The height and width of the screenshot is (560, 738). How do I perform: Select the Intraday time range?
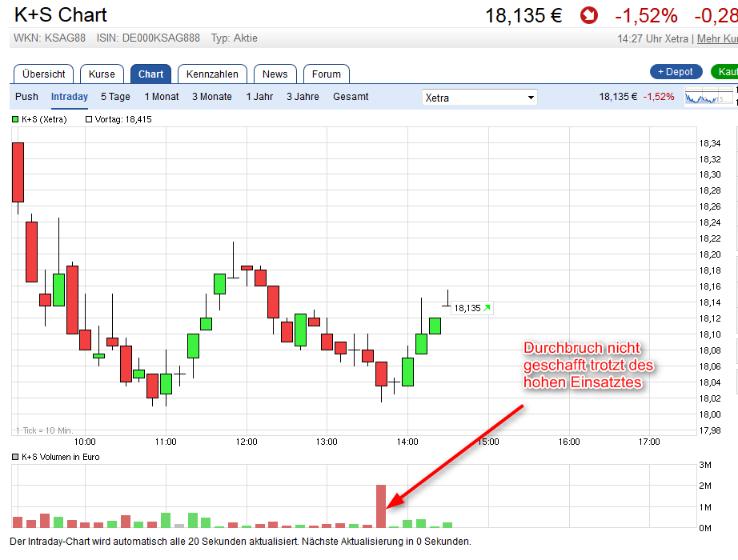[69, 97]
